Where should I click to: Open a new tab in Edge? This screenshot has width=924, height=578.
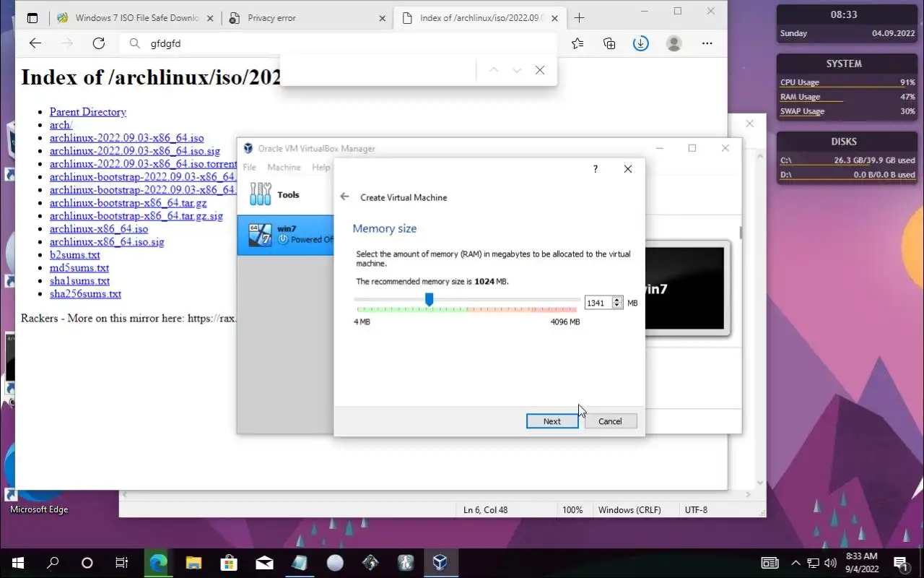[579, 18]
